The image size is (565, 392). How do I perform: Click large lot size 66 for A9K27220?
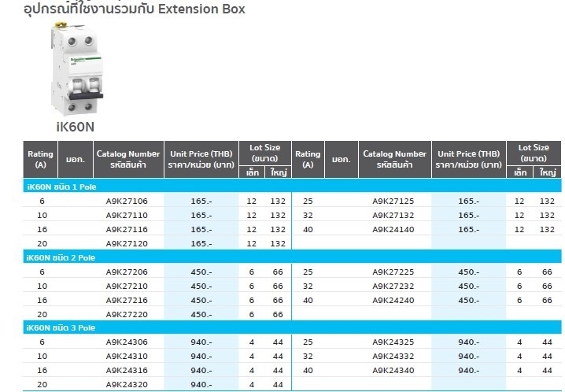tap(278, 314)
